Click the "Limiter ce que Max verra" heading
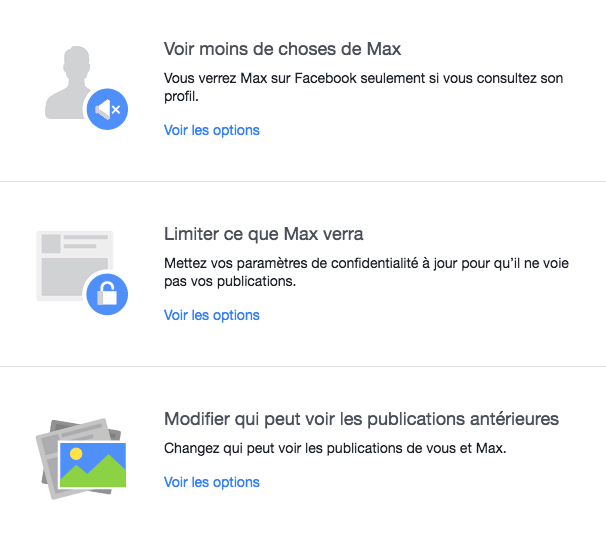The height and width of the screenshot is (538, 606). [263, 234]
